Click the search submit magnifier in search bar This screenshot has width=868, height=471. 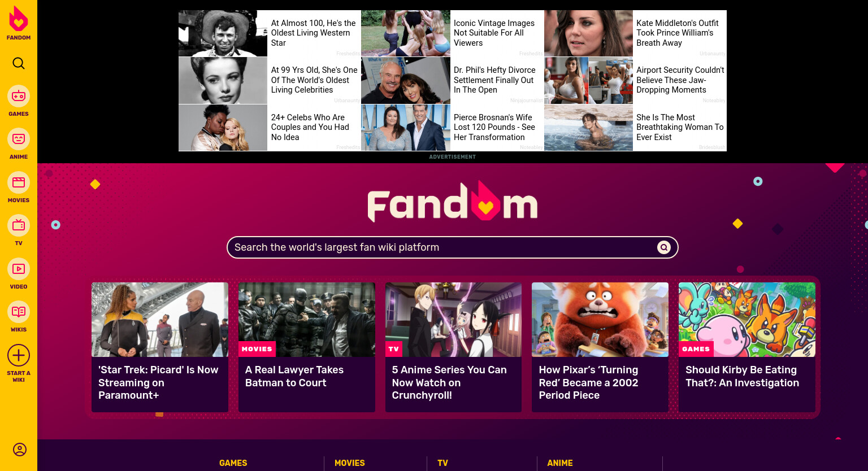[664, 247]
